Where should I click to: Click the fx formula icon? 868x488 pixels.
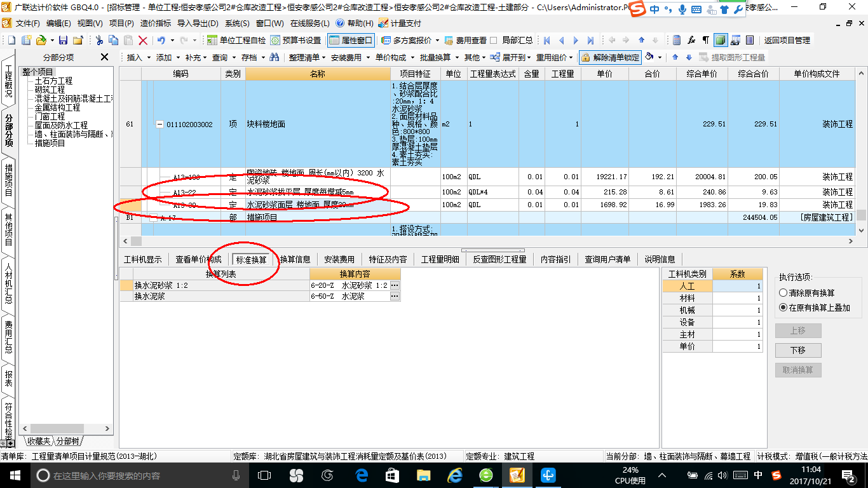coord(691,40)
